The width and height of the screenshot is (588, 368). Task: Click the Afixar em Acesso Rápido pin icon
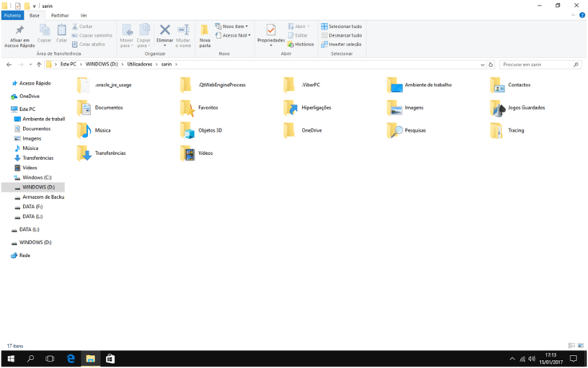click(x=19, y=30)
